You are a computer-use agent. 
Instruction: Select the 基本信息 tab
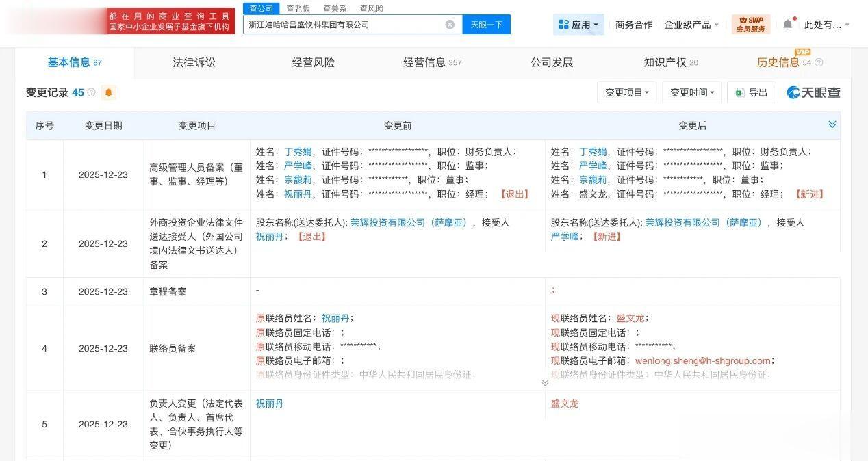tap(75, 62)
